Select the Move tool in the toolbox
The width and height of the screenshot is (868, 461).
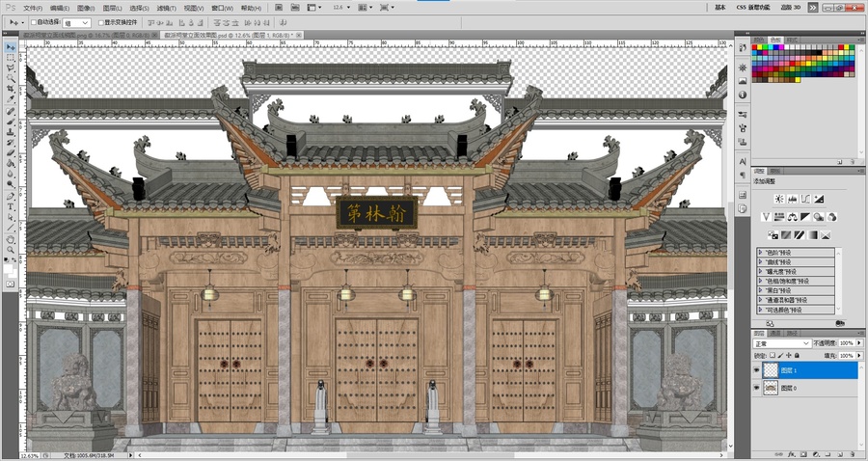pyautogui.click(x=11, y=47)
